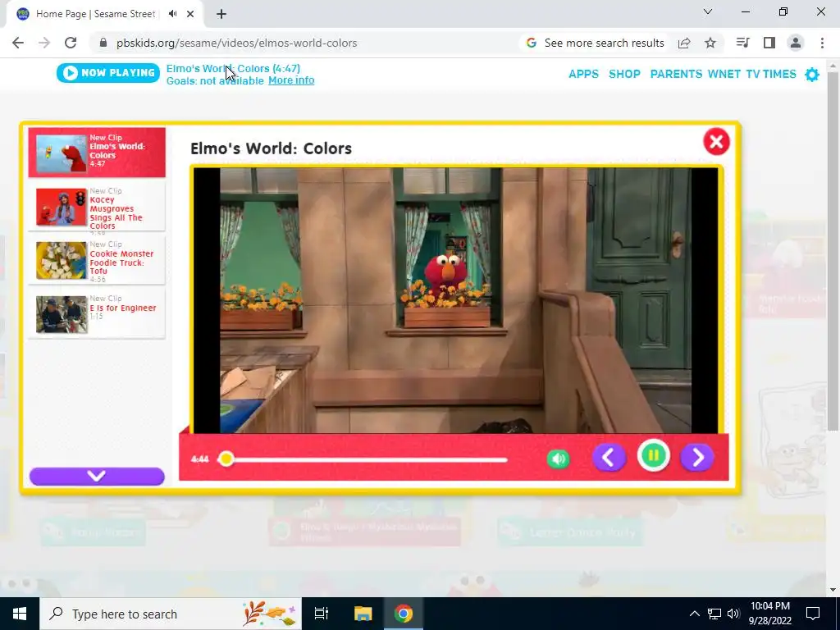Play Kacey Musgraves Sings All The Colors
The height and width of the screenshot is (630, 840).
pyautogui.click(x=97, y=208)
